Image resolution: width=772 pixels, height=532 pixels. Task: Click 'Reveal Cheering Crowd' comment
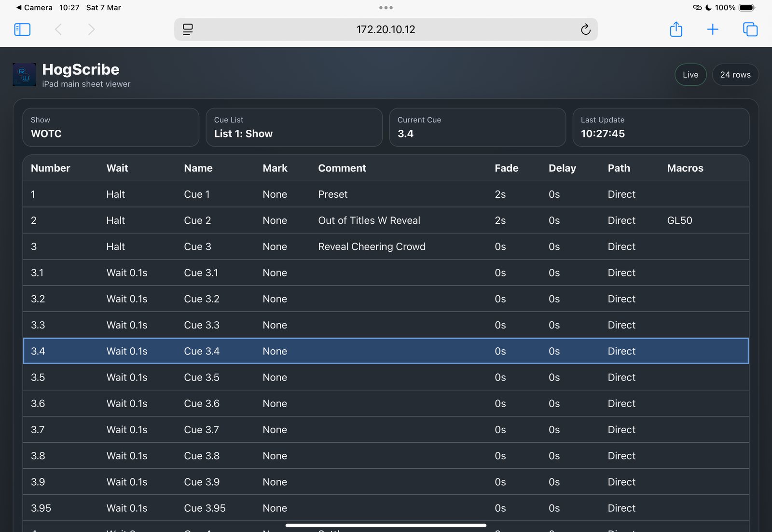point(372,246)
